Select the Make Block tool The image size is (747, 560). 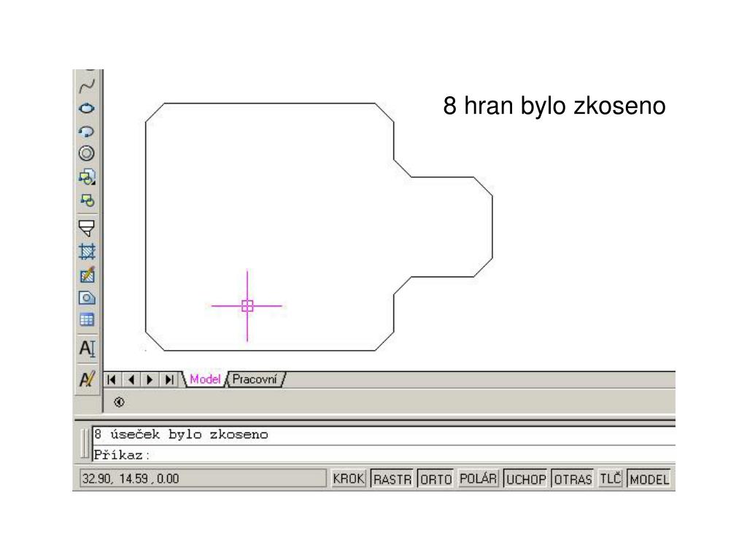(87, 200)
